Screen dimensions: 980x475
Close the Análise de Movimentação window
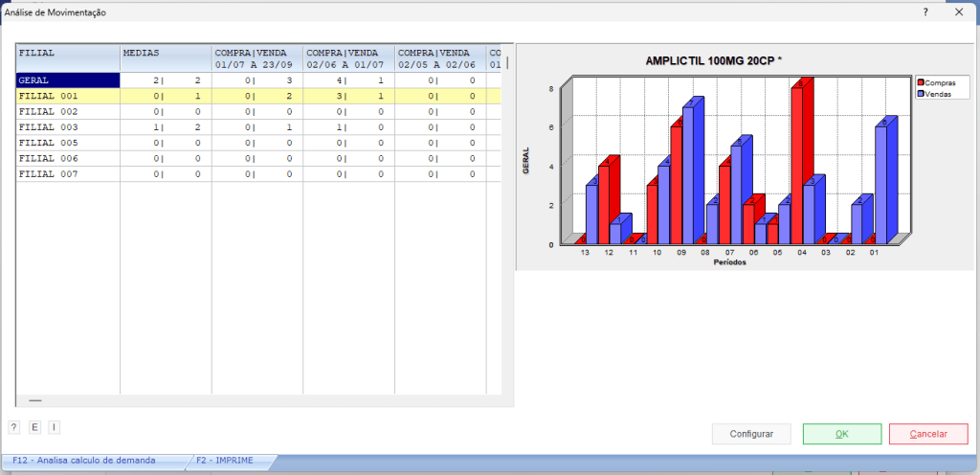tap(958, 12)
